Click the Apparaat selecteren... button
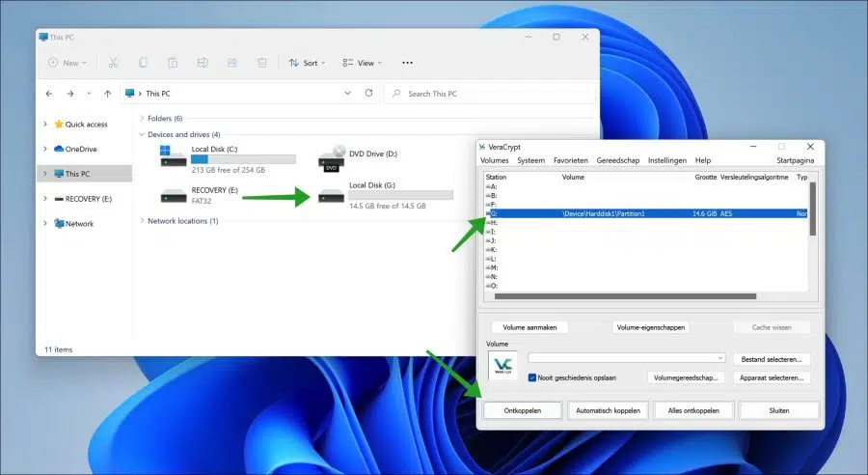 coord(772,377)
